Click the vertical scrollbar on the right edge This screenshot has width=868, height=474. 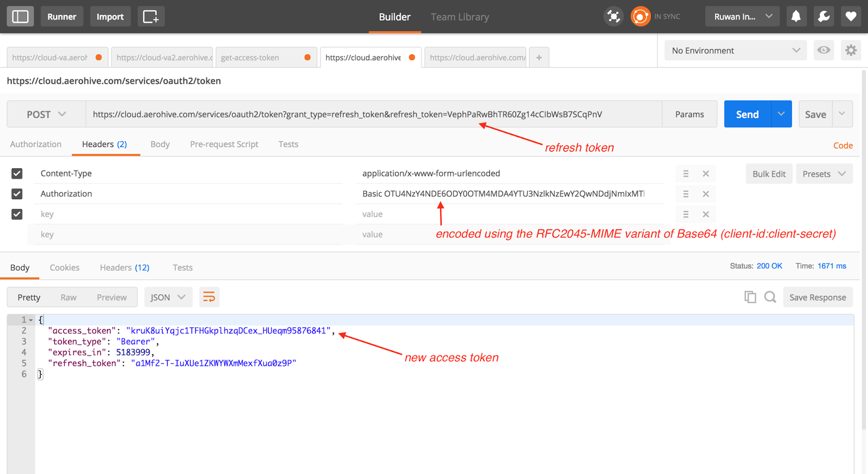click(864, 250)
